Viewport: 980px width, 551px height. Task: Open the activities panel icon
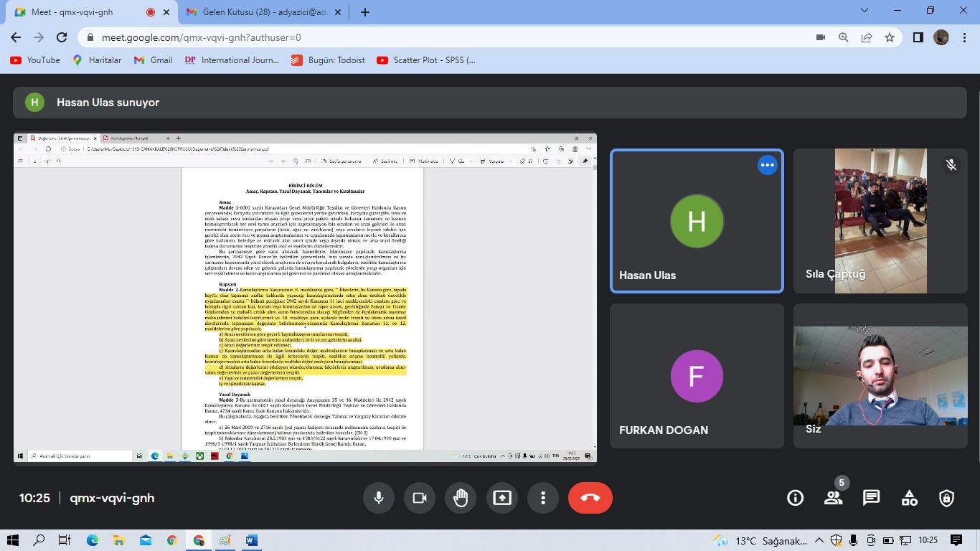909,498
